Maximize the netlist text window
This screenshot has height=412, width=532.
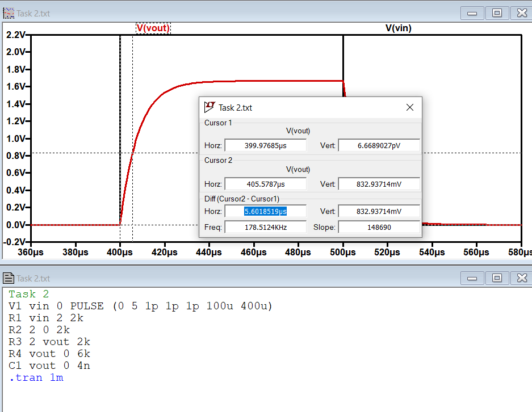497,278
